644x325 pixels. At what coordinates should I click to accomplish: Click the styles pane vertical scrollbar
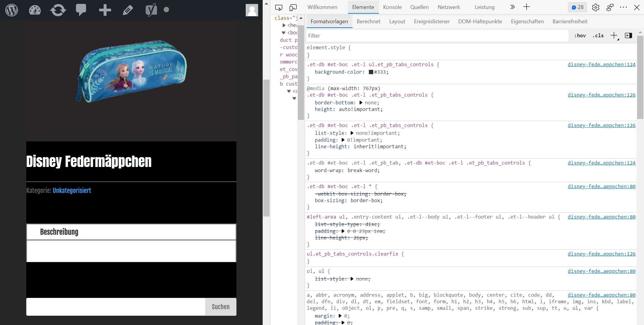[640, 77]
